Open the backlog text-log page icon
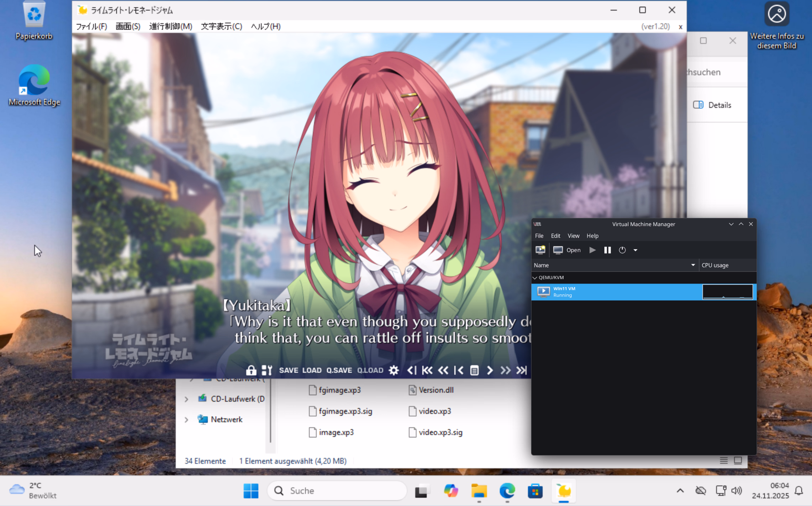Image resolution: width=812 pixels, height=506 pixels. (474, 370)
